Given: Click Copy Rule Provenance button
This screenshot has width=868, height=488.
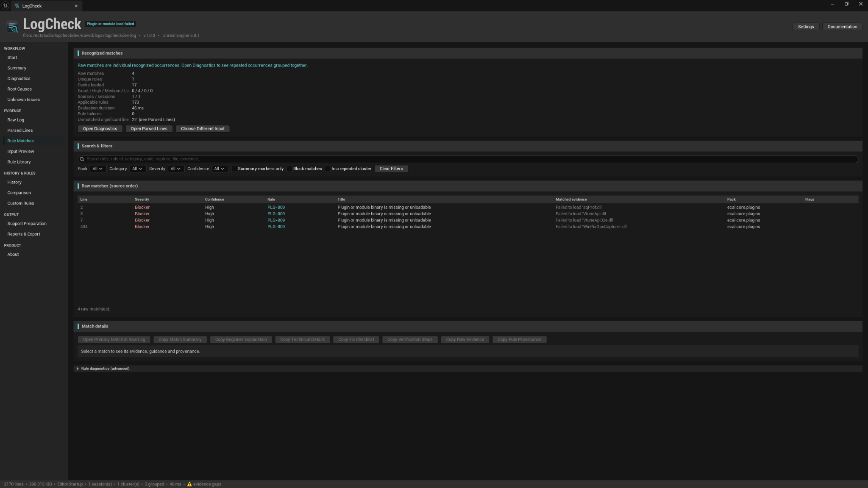Looking at the screenshot, I should pos(519,340).
